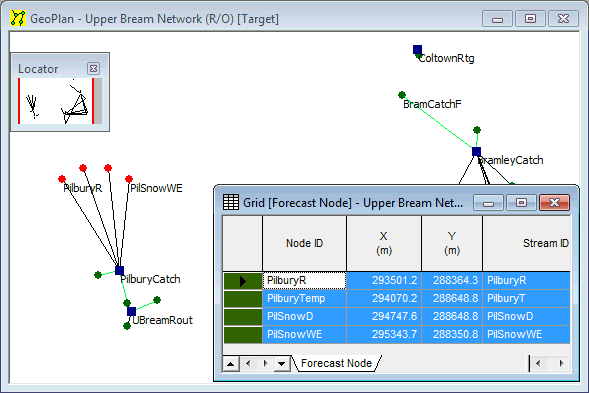Select the PilSnowWE Node ID cell
Viewport: 589px width, 393px height.
tap(304, 334)
